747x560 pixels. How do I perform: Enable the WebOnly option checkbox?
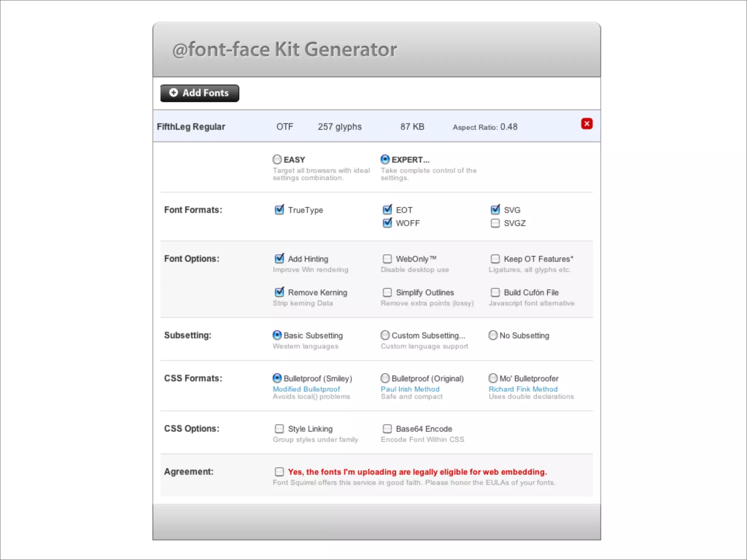[387, 258]
